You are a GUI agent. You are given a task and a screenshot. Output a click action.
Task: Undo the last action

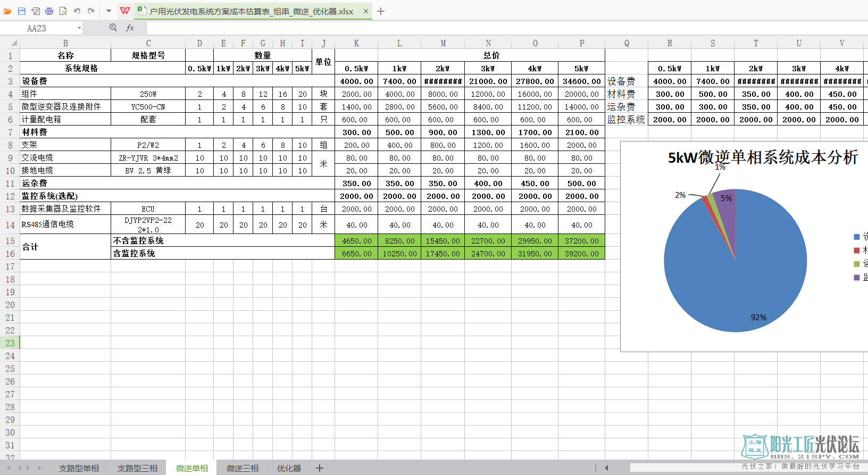[77, 11]
